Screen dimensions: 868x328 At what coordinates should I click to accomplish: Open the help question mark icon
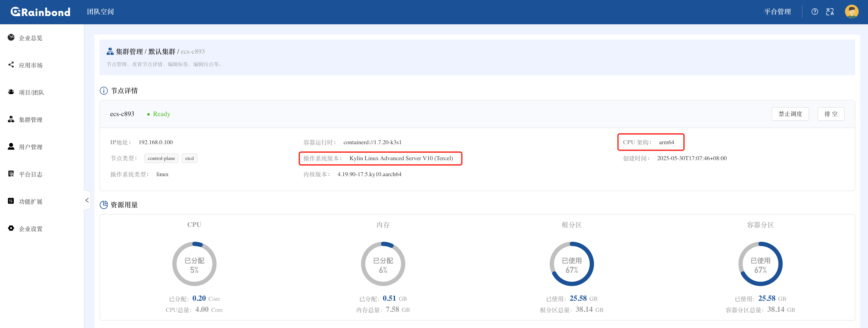pyautogui.click(x=814, y=12)
